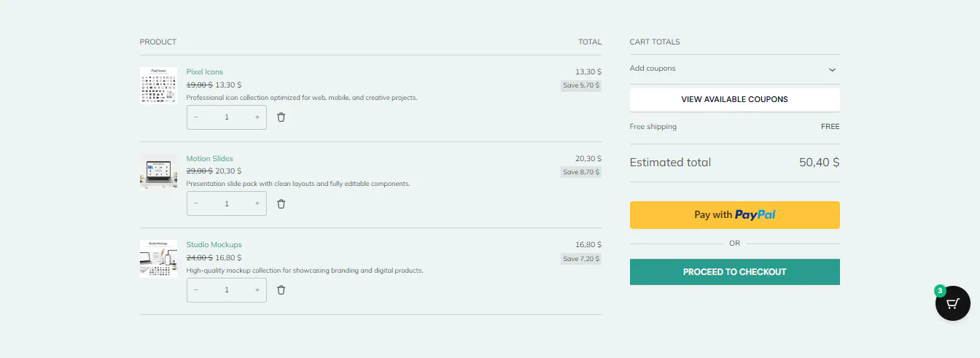Click the Pixel Icons description text
This screenshot has width=980, height=358.
click(x=302, y=98)
